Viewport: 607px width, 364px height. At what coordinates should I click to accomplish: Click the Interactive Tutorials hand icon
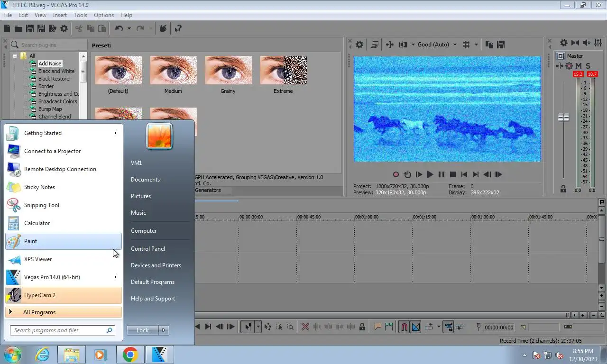coord(163,29)
